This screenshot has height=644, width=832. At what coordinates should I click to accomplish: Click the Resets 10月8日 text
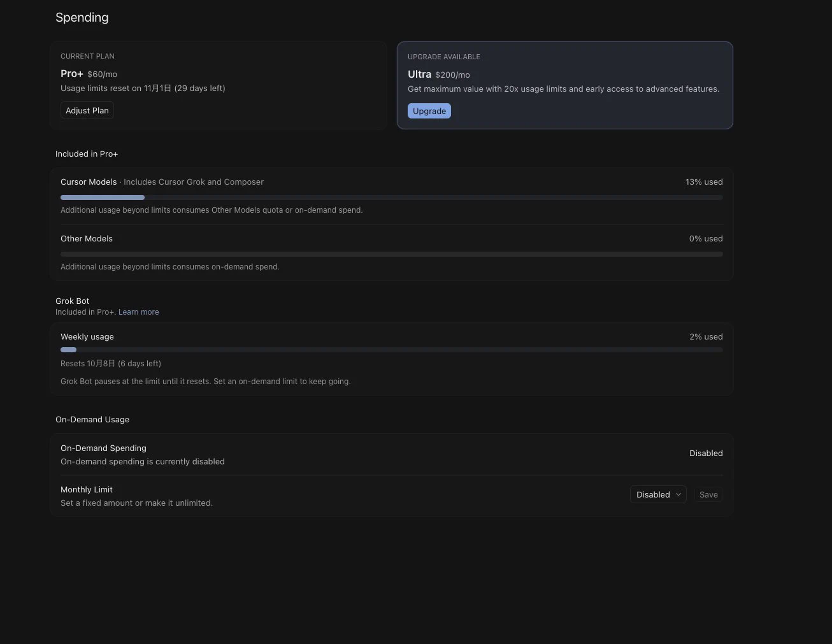[111, 364]
